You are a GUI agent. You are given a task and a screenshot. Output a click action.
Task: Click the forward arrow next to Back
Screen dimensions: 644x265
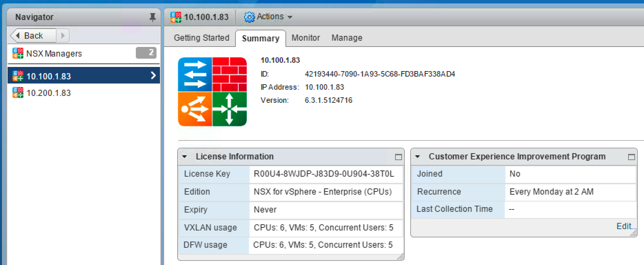63,36
